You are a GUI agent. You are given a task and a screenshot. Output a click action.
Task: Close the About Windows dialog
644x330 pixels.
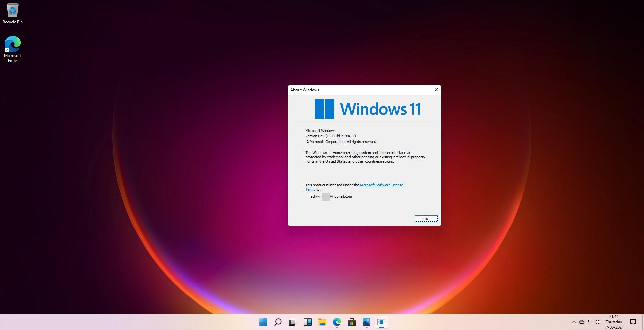tap(436, 90)
